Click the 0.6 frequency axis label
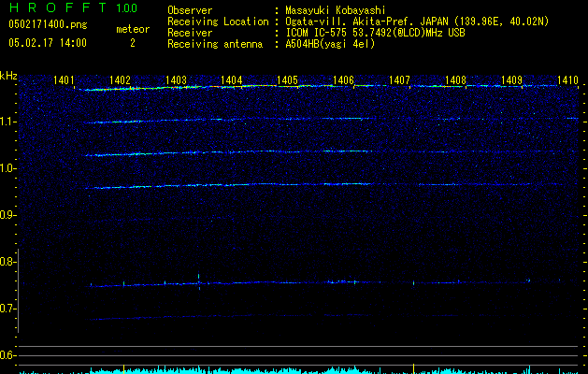 (7, 355)
